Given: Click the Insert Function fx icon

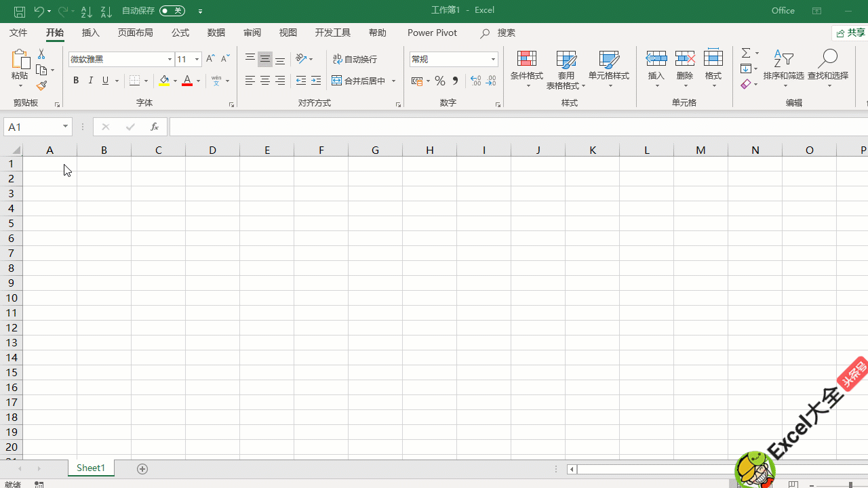Looking at the screenshot, I should 155,127.
